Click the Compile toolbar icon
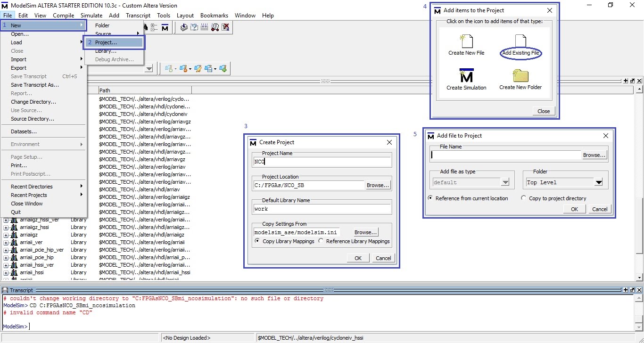The height and width of the screenshot is (343, 644). pyautogui.click(x=184, y=27)
